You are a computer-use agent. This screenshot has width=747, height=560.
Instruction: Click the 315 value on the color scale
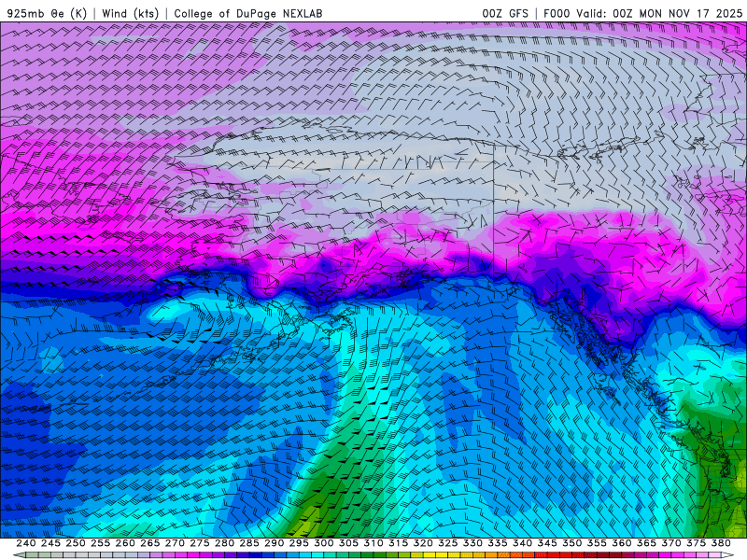(x=399, y=543)
